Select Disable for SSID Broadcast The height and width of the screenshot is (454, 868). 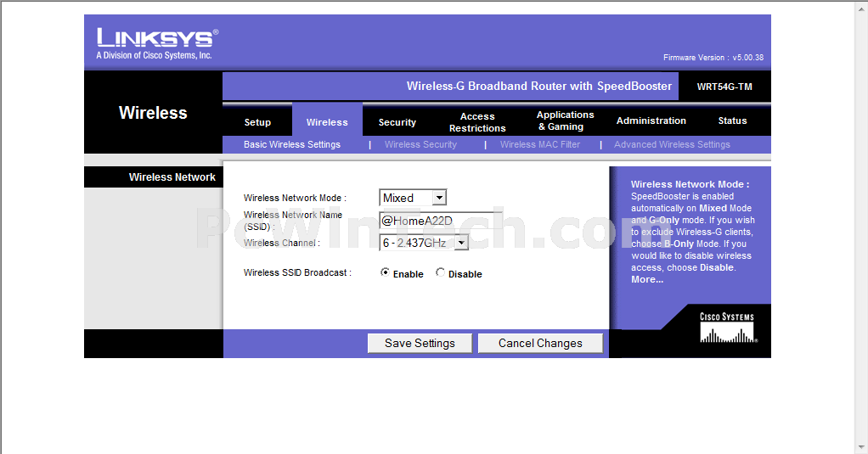click(x=440, y=272)
